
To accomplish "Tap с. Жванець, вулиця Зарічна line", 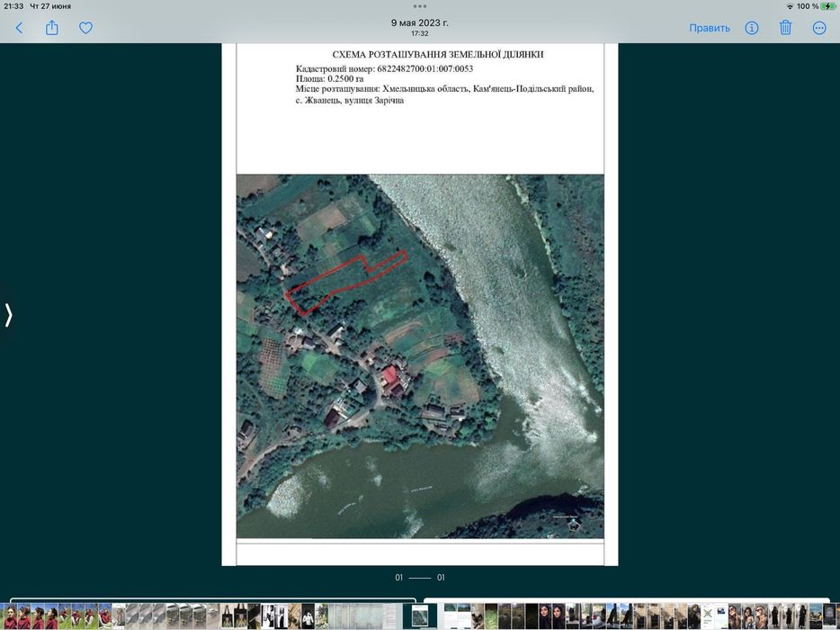I will tap(350, 100).
